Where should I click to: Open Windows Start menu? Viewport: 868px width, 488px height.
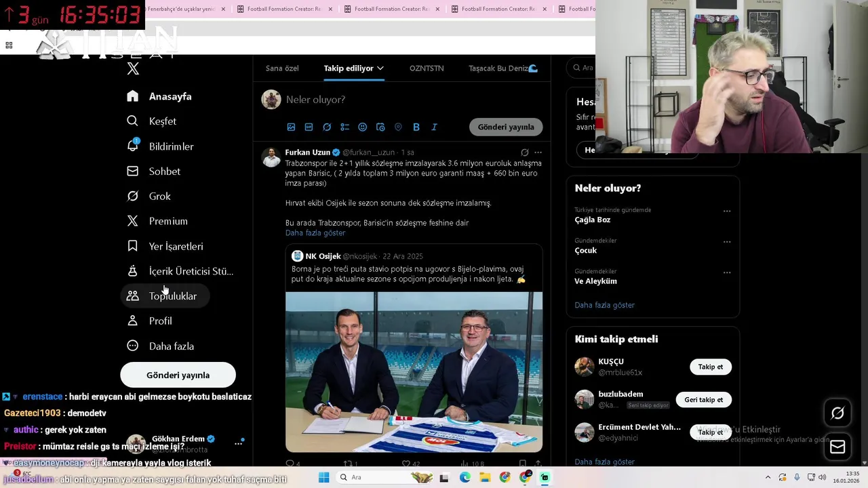[323, 477]
